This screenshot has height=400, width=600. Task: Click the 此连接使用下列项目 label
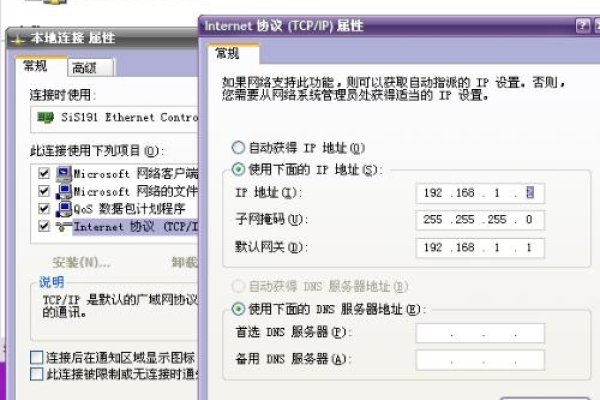click(x=97, y=151)
